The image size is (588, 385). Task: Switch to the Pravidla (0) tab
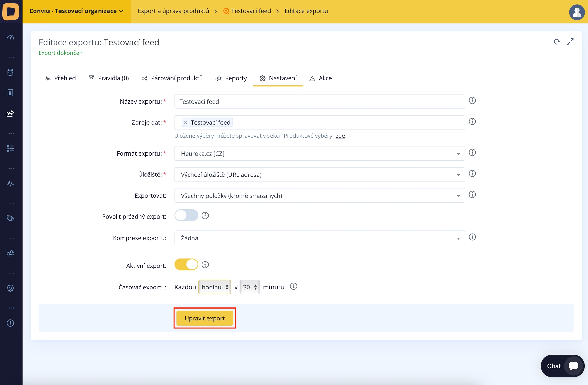coord(109,78)
